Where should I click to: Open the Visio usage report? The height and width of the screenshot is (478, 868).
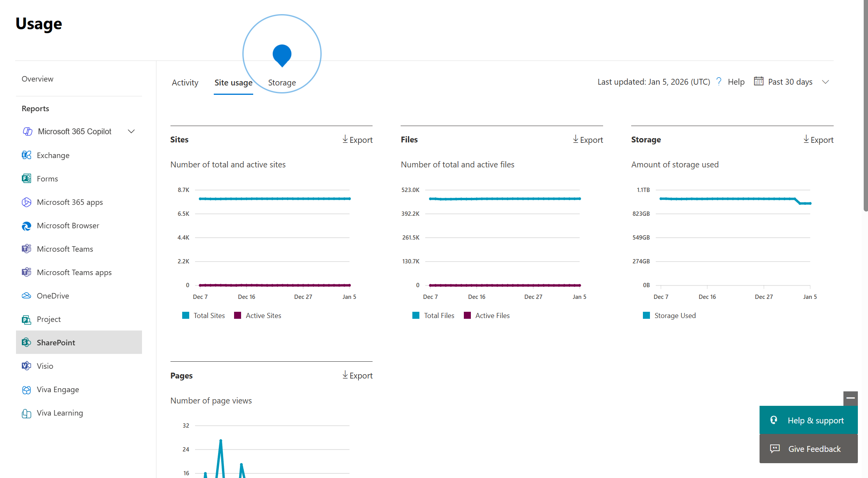tap(44, 366)
